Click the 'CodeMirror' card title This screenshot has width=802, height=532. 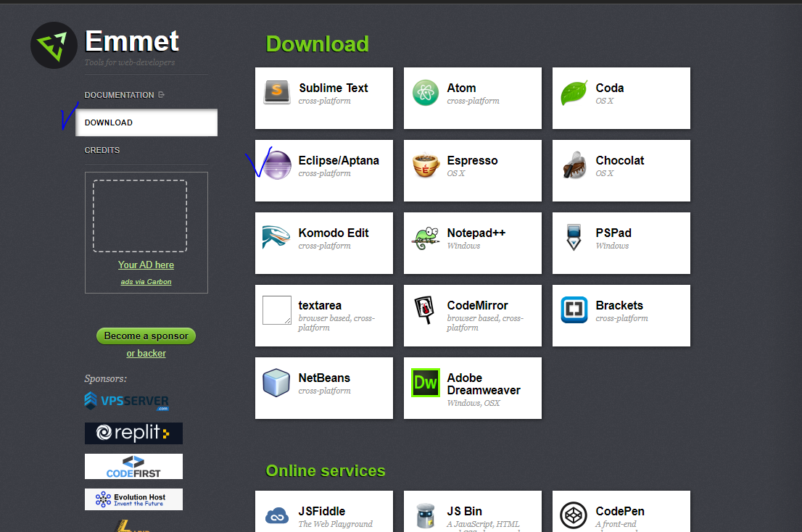pyautogui.click(x=477, y=306)
